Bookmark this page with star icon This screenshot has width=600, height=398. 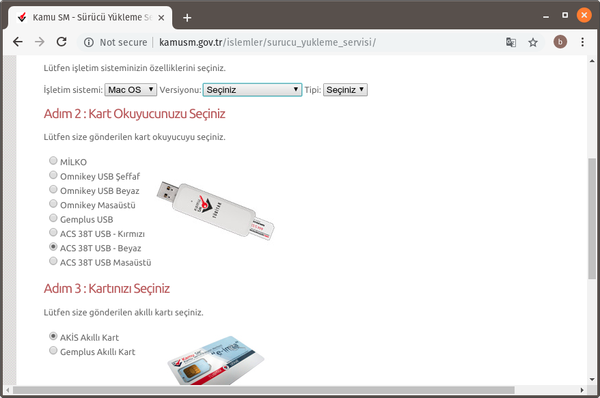[533, 42]
